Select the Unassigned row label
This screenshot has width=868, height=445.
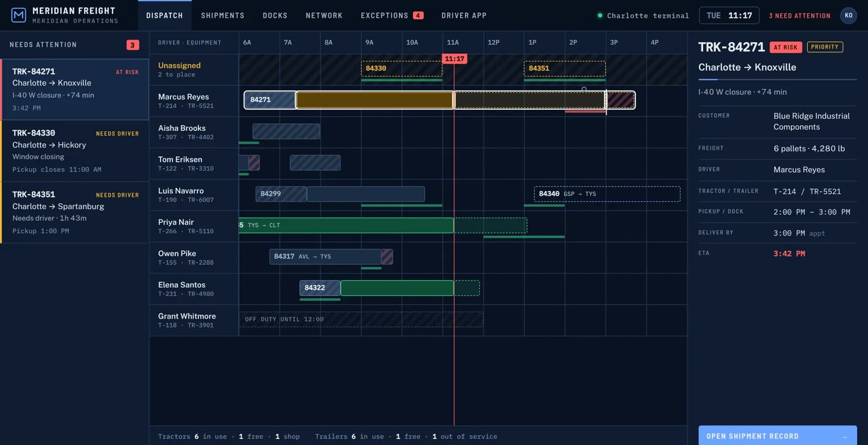(x=194, y=69)
